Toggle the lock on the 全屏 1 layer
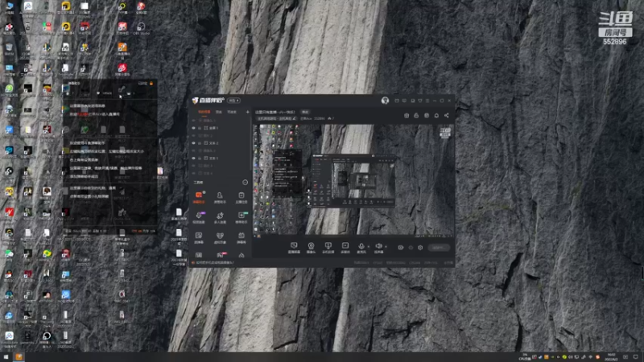The width and height of the screenshot is (644, 362). [200, 128]
